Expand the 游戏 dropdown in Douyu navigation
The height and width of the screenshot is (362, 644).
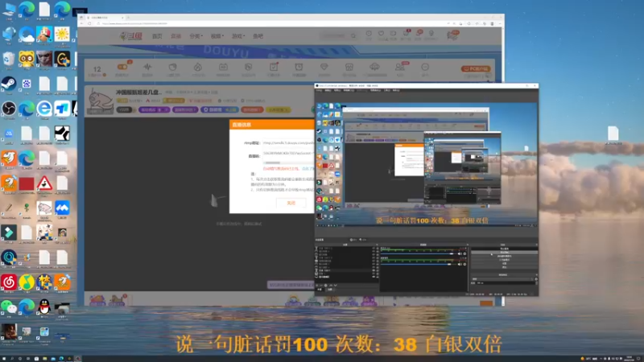pos(238,36)
